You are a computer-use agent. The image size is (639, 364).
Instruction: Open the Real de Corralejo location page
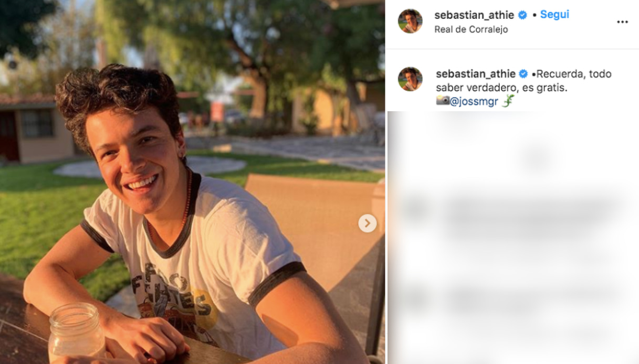tap(471, 29)
